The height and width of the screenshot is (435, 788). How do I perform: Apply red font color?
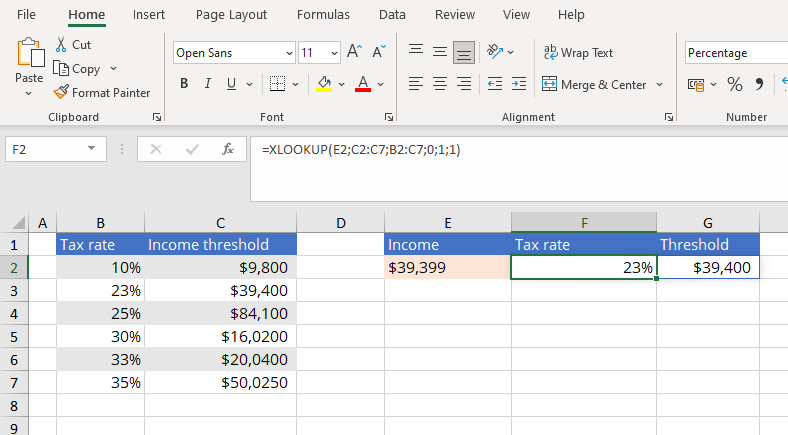363,84
